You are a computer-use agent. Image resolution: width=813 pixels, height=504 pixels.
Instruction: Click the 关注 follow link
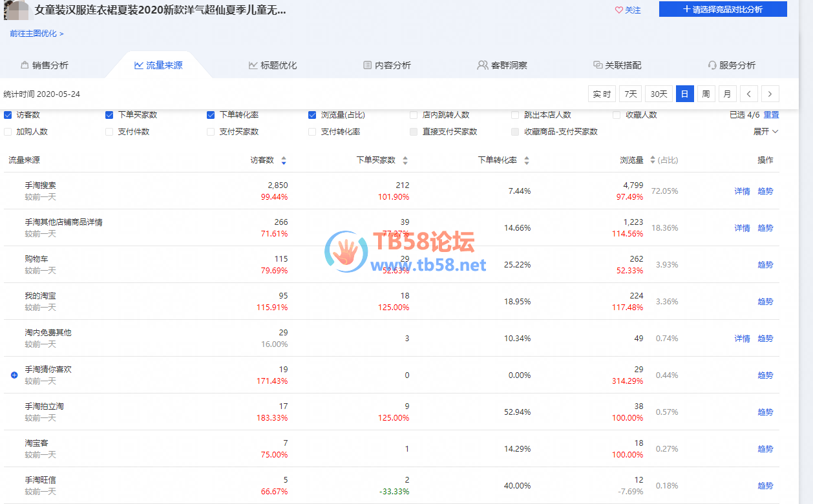633,10
